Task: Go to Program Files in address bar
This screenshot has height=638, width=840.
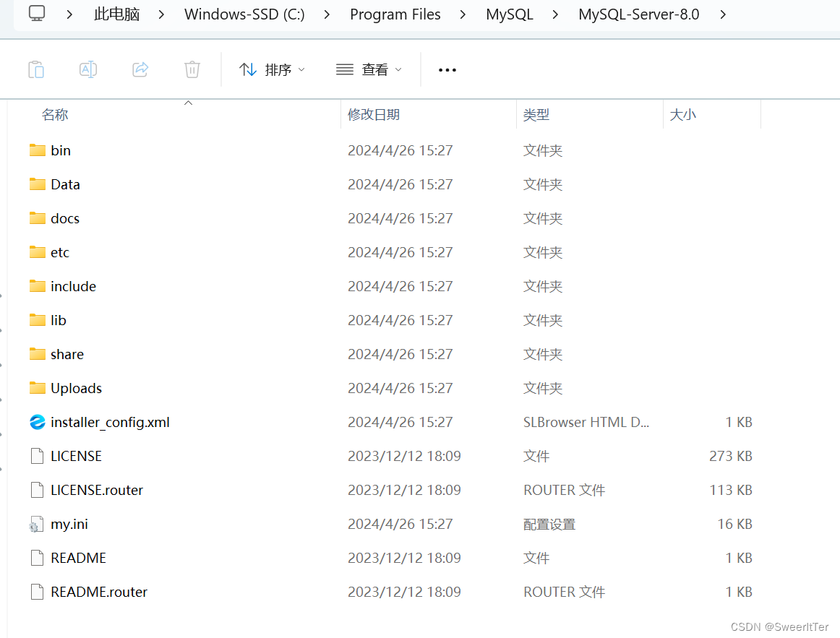Action: click(395, 14)
